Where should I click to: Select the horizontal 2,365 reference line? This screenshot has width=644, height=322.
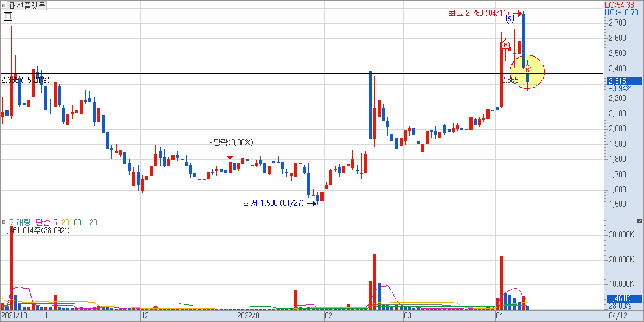pyautogui.click(x=302, y=74)
